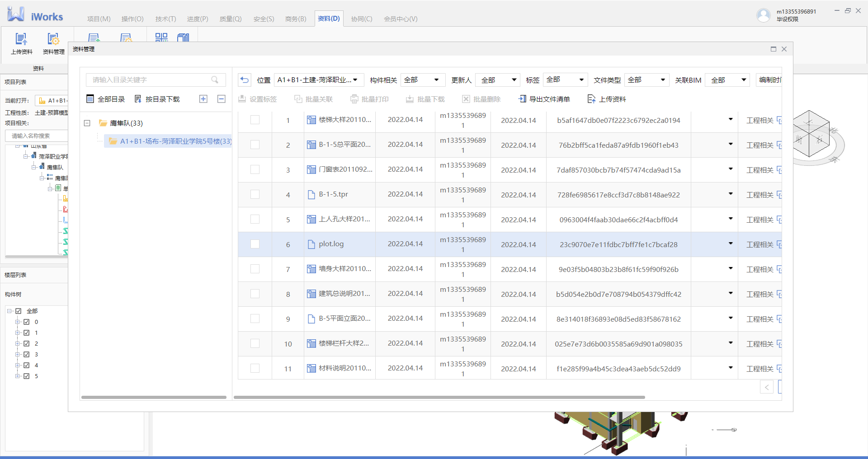
Task: Click 批量下载 toolbar item
Action: (x=425, y=99)
